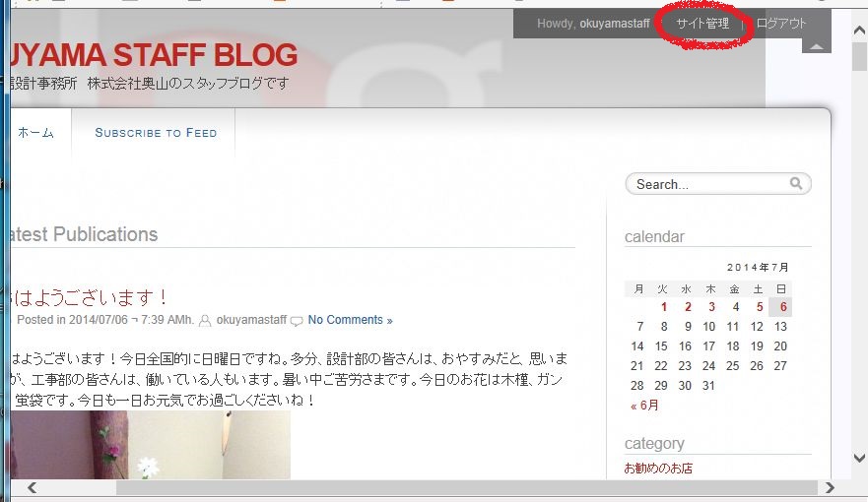Open post titled おはようございます！
The image size is (868, 502).
[89, 297]
